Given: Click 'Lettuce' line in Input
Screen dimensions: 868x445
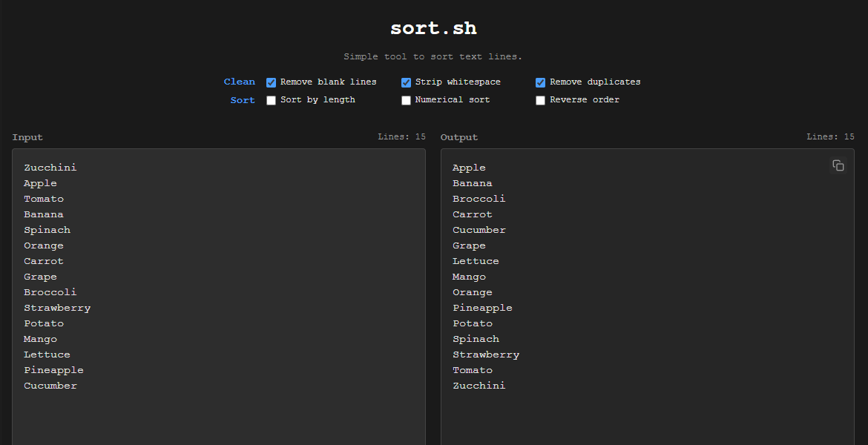Looking at the screenshot, I should pyautogui.click(x=47, y=355).
